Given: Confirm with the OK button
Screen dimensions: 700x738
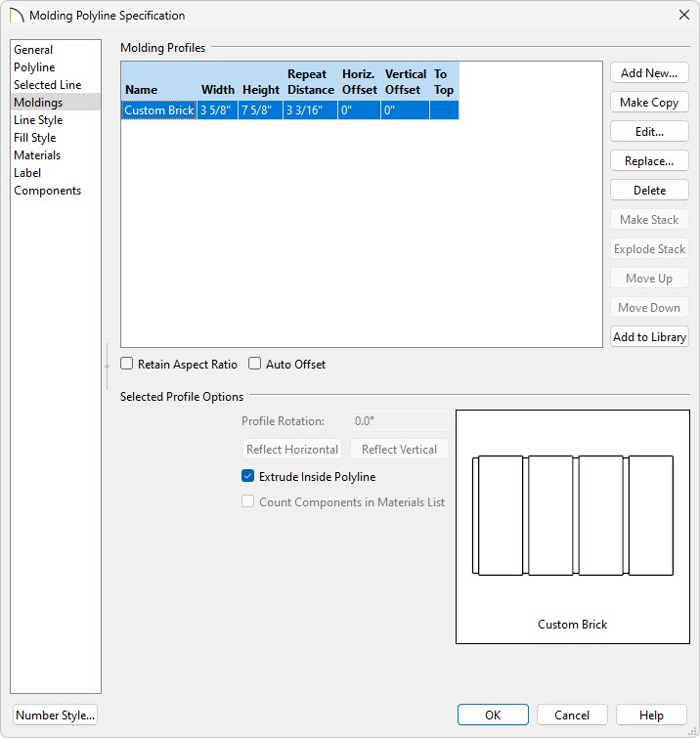Looking at the screenshot, I should click(493, 715).
